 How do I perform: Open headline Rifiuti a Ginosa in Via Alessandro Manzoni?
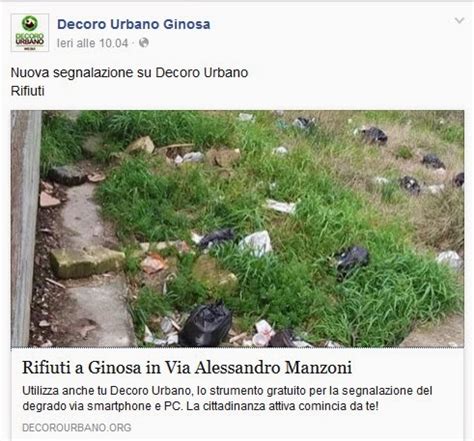coord(187,368)
